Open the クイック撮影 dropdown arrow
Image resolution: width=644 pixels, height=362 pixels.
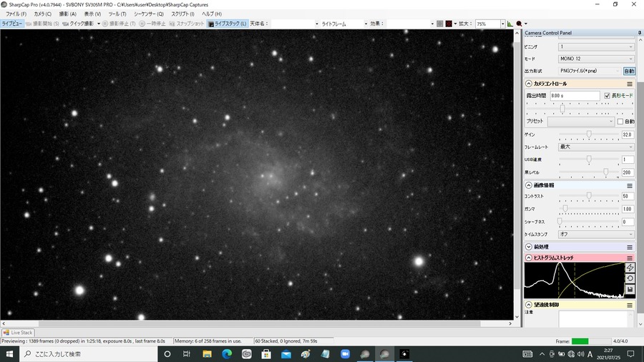click(99, 24)
